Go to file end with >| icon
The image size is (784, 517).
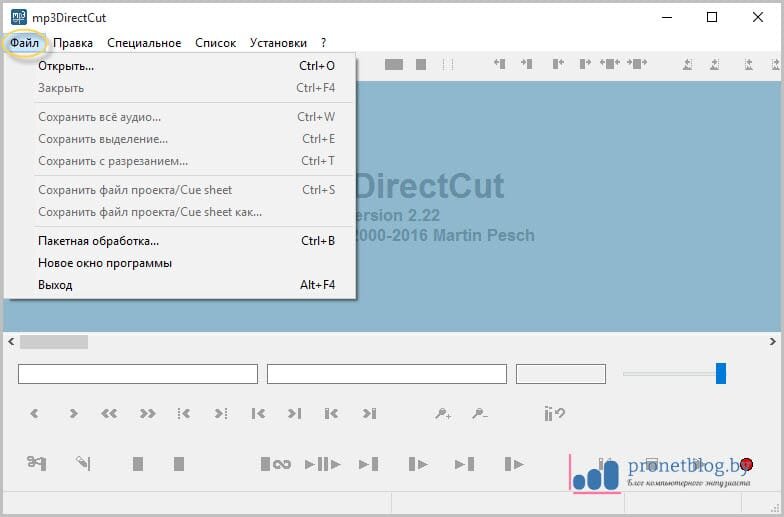pos(294,414)
